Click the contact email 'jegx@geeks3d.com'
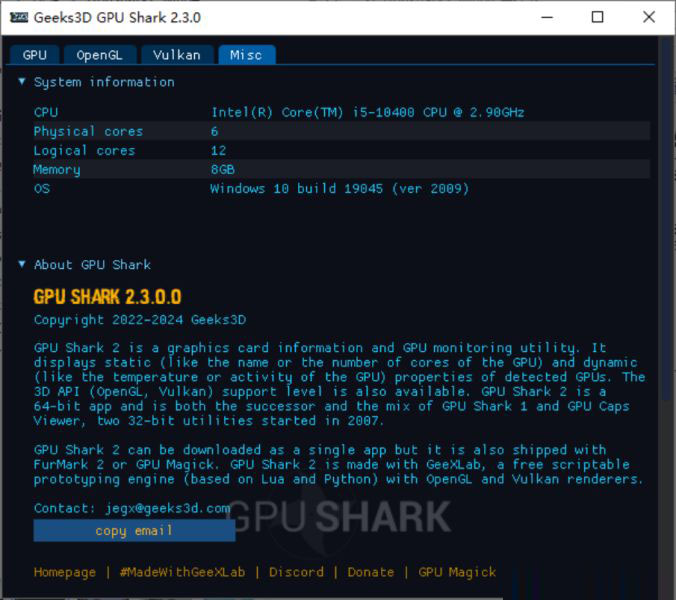The image size is (676, 600). coord(168,508)
